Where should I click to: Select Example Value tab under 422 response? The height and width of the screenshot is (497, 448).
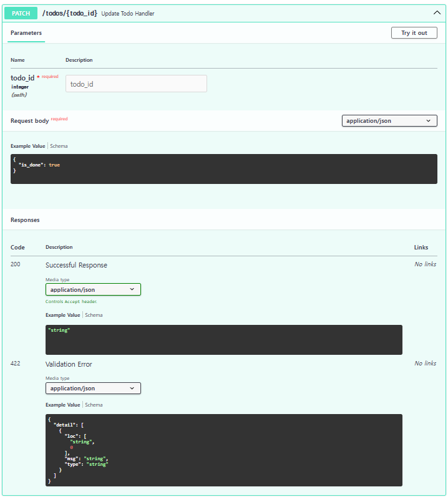pyautogui.click(x=63, y=405)
